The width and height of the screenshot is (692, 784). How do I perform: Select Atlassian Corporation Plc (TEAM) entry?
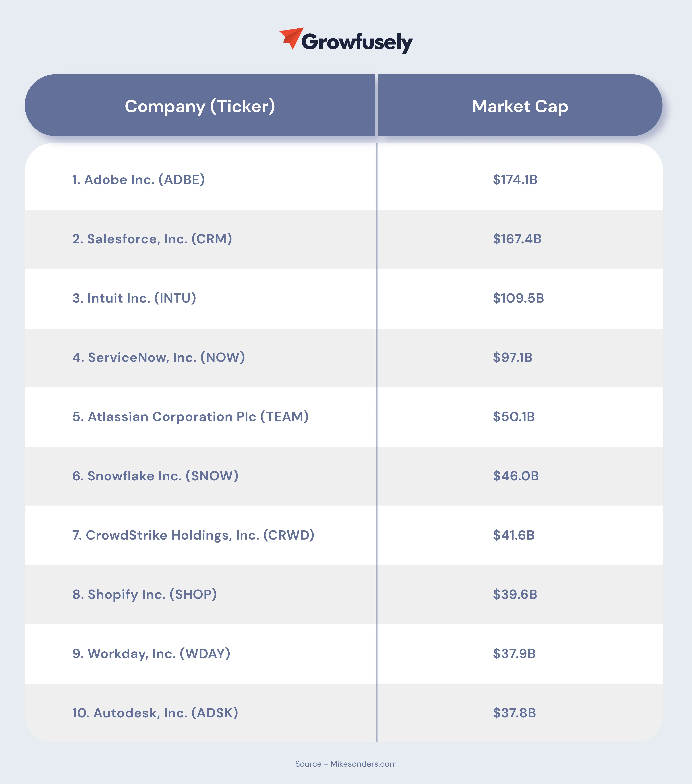point(190,417)
